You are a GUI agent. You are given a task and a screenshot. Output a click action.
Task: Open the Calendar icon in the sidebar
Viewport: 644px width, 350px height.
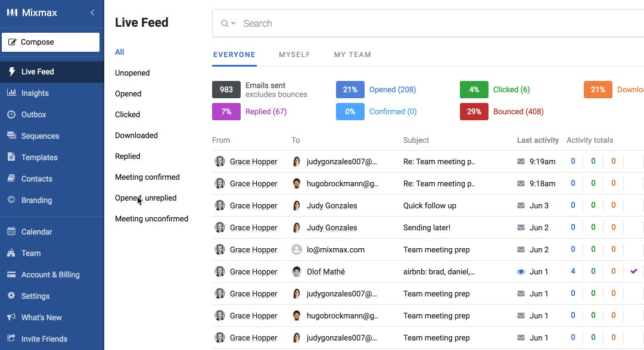(11, 232)
